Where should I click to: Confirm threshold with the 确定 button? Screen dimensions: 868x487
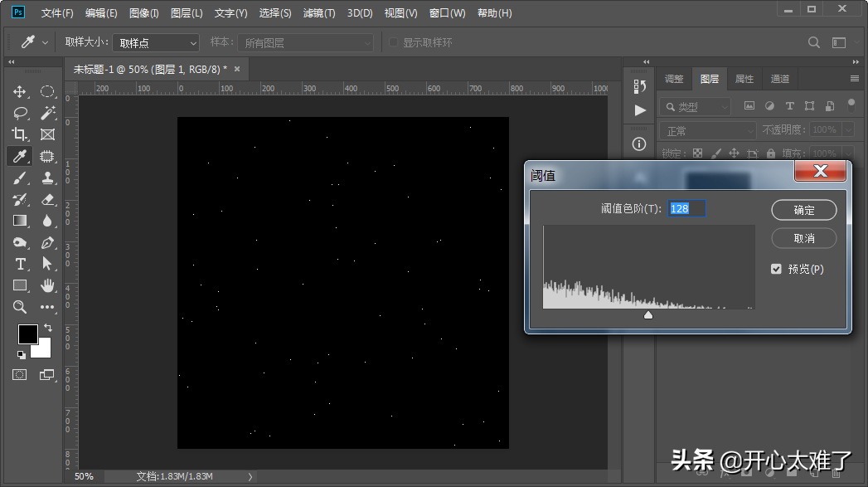pyautogui.click(x=804, y=210)
